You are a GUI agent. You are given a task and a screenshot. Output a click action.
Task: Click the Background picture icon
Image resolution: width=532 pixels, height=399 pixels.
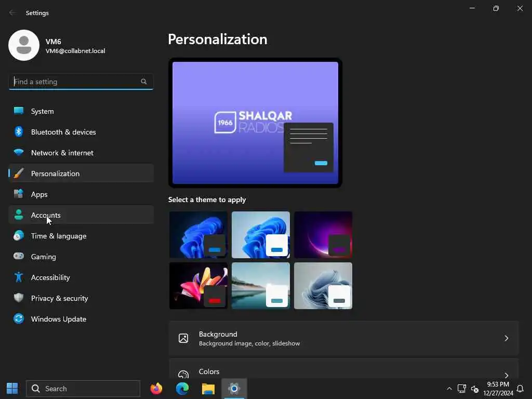pyautogui.click(x=183, y=338)
